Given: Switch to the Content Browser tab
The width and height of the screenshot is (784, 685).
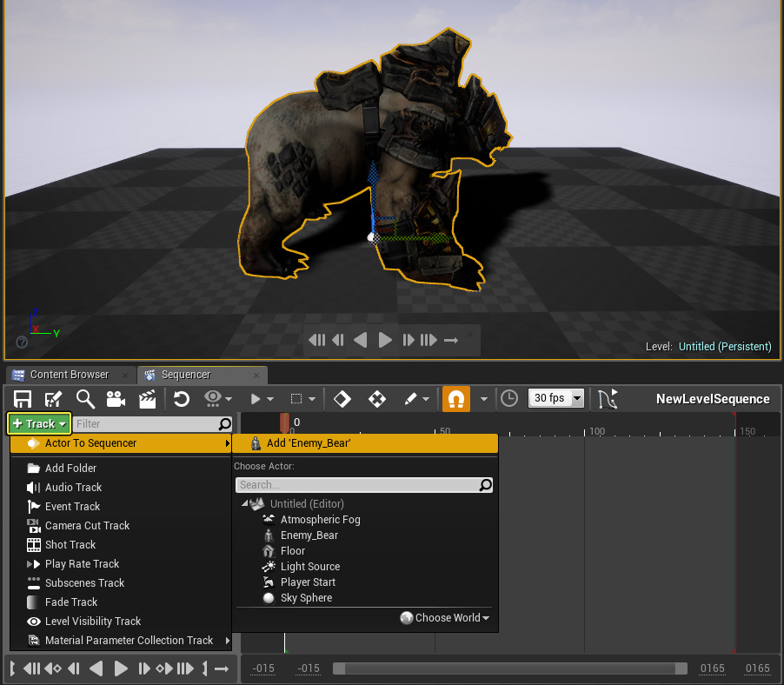Looking at the screenshot, I should tap(69, 375).
